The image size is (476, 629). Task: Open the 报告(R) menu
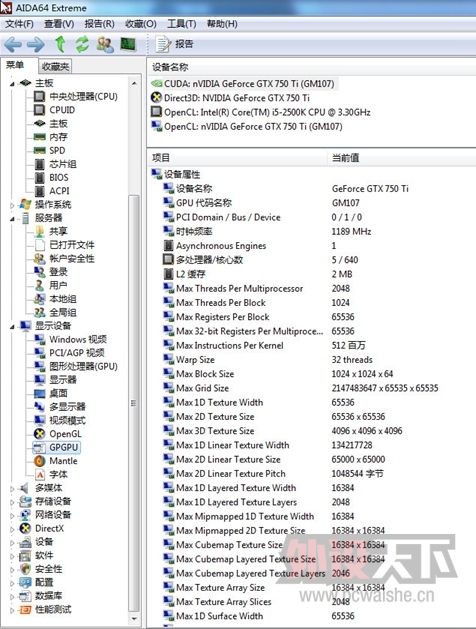click(99, 24)
